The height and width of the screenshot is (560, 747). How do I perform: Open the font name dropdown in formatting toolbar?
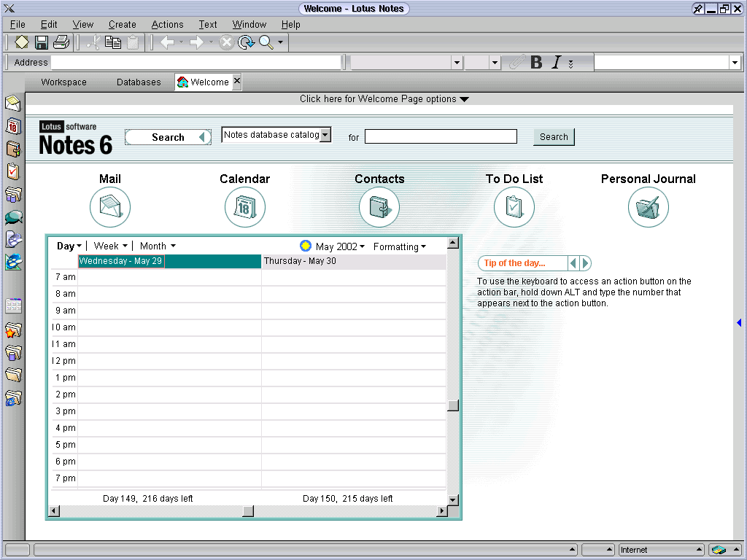(x=457, y=63)
